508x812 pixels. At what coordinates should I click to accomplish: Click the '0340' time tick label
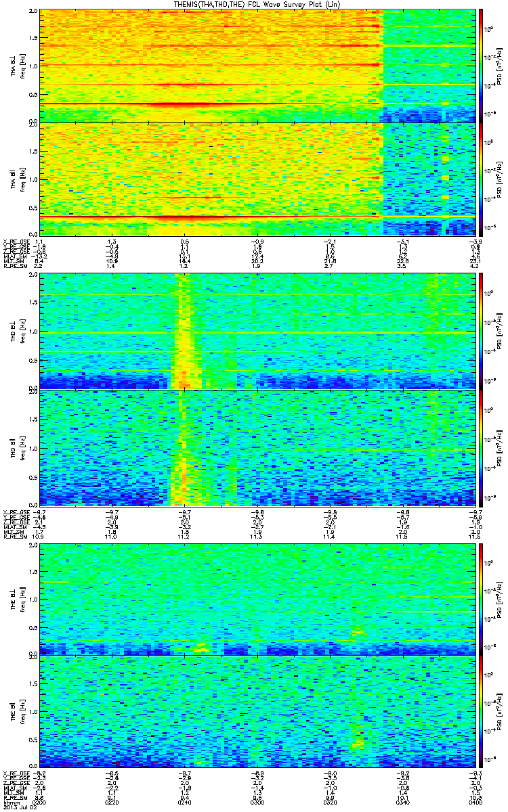(x=403, y=802)
